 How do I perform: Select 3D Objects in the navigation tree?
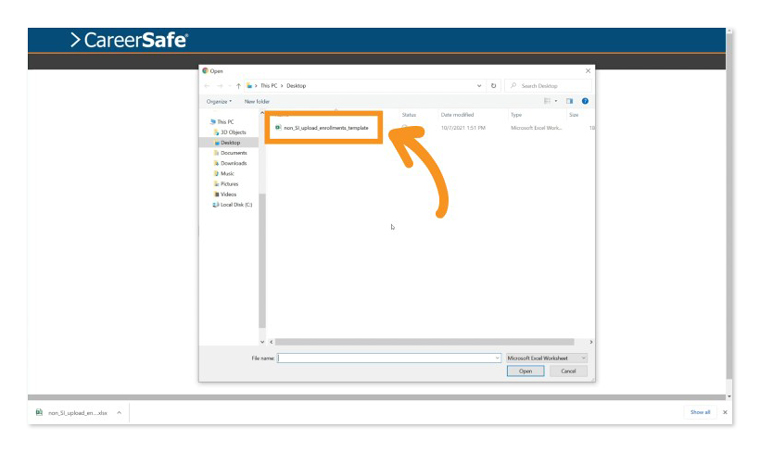click(230, 132)
